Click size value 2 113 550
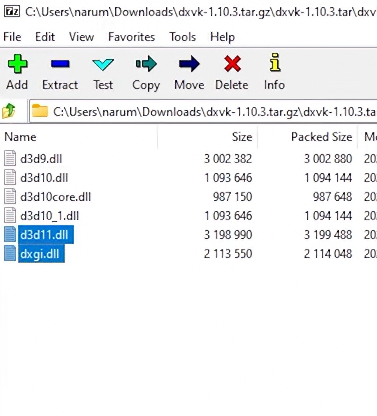The width and height of the screenshot is (377, 416). coord(228,254)
